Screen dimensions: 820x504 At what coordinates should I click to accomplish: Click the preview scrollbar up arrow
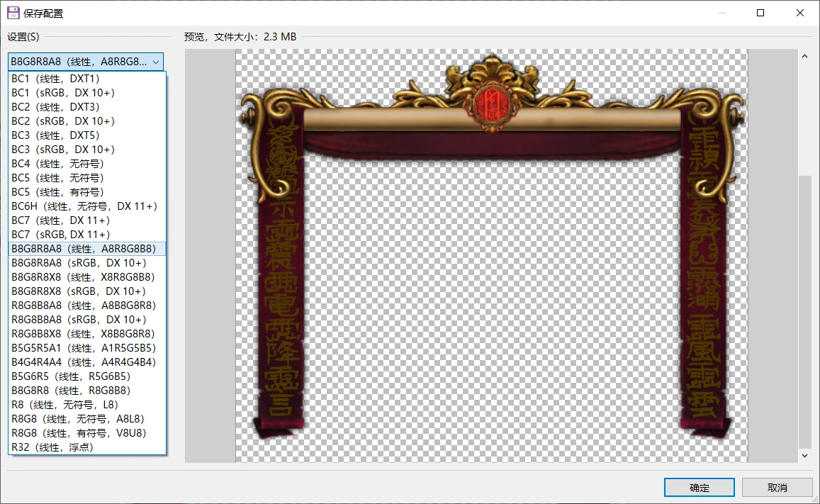[x=805, y=56]
